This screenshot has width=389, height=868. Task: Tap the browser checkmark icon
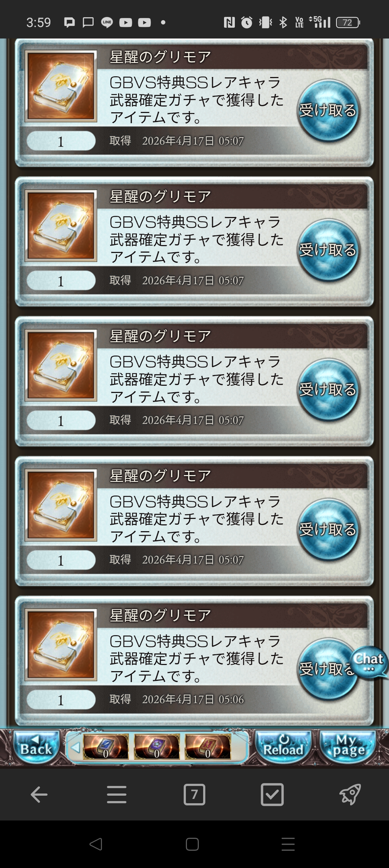click(272, 794)
